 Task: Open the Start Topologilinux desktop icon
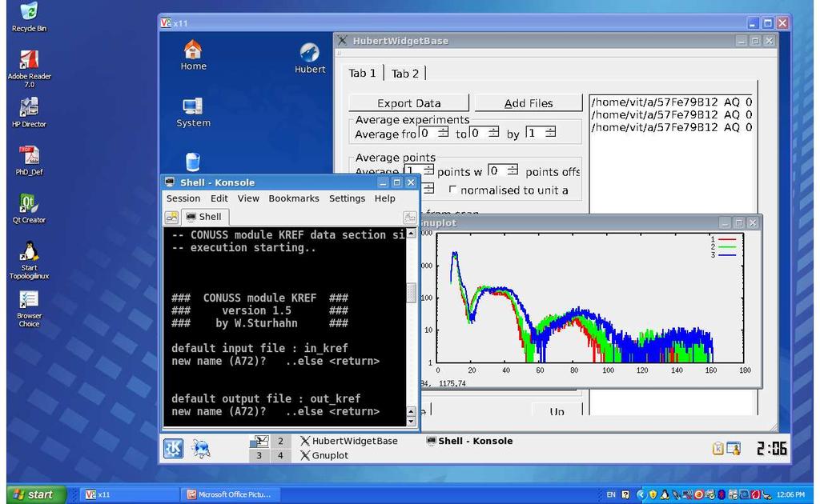click(x=29, y=259)
